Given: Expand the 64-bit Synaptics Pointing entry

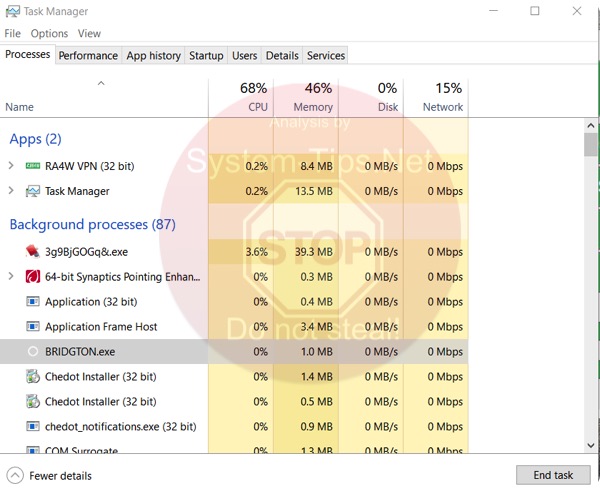Looking at the screenshot, I should click(x=11, y=277).
